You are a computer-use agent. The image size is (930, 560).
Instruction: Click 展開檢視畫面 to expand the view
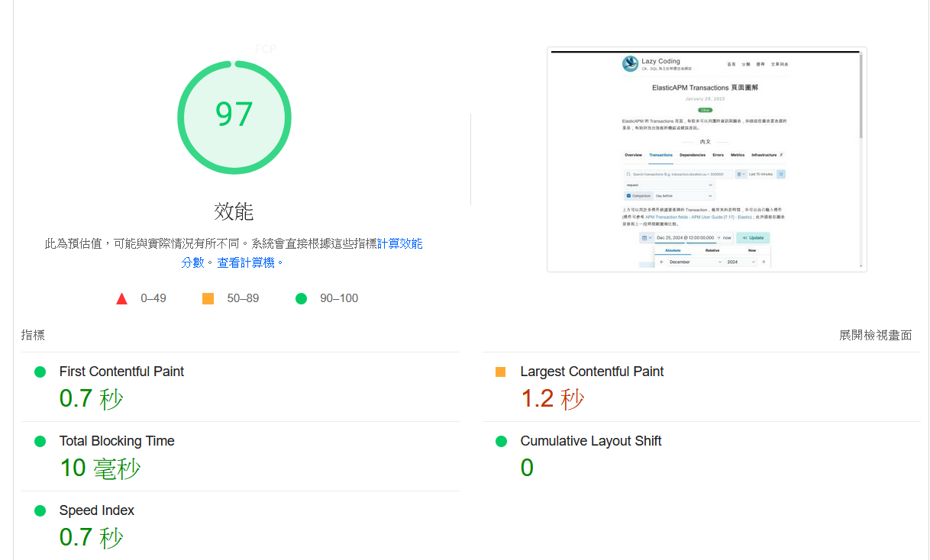[875, 335]
